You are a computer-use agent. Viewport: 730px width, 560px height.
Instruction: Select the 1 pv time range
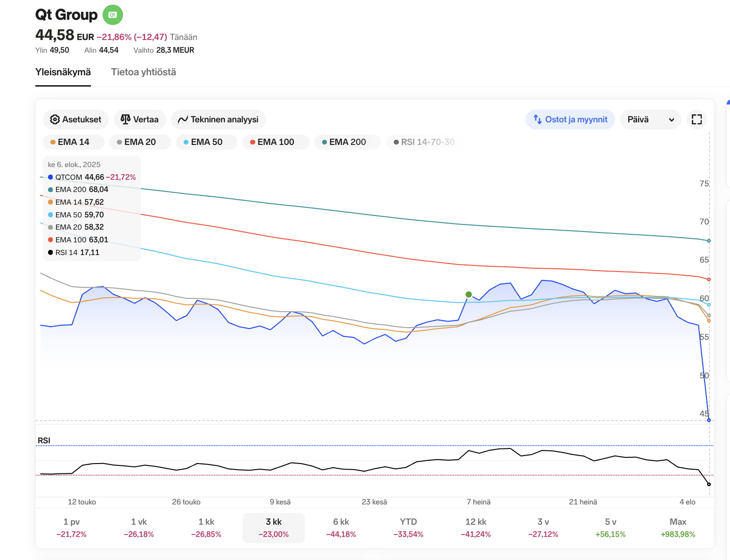(72, 528)
